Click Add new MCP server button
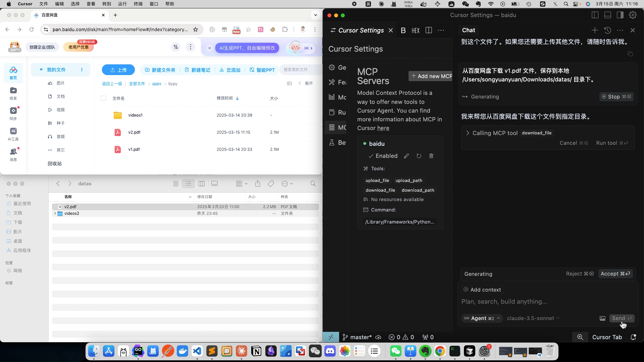The height and width of the screenshot is (362, 644). click(431, 76)
